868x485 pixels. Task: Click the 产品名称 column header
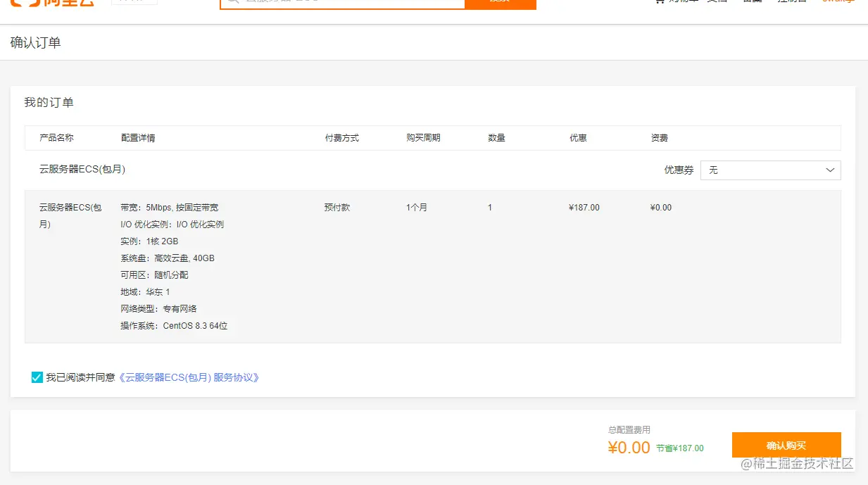pyautogui.click(x=56, y=138)
